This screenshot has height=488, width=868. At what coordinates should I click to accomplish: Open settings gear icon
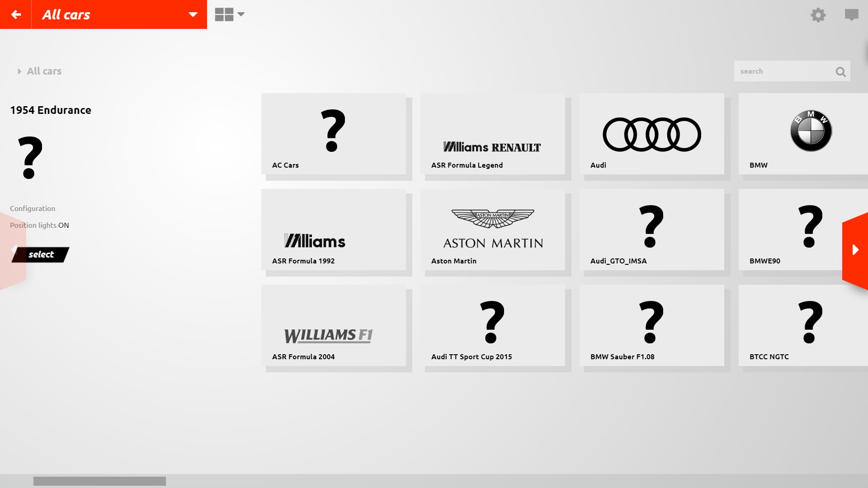tap(818, 15)
